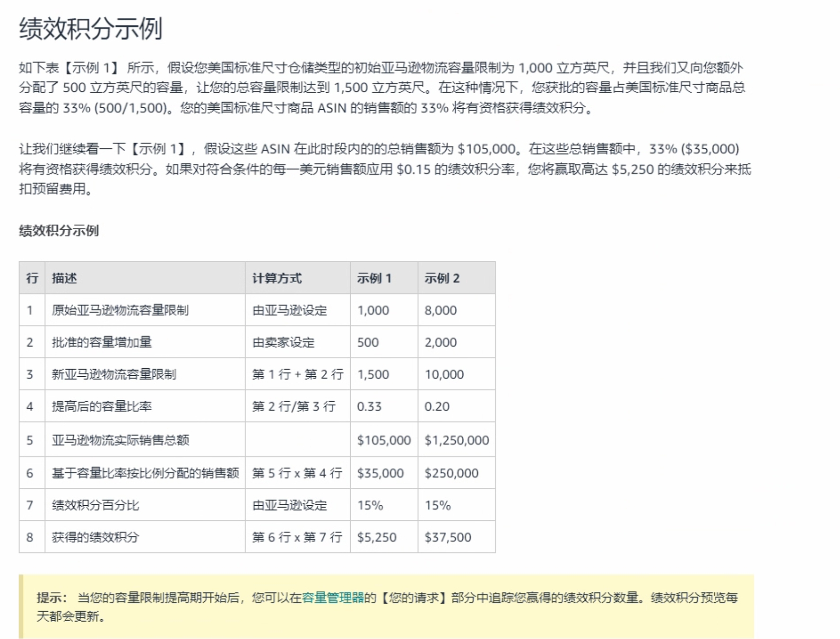Click the 行 column header cell
This screenshot has width=840, height=639.
click(x=32, y=278)
